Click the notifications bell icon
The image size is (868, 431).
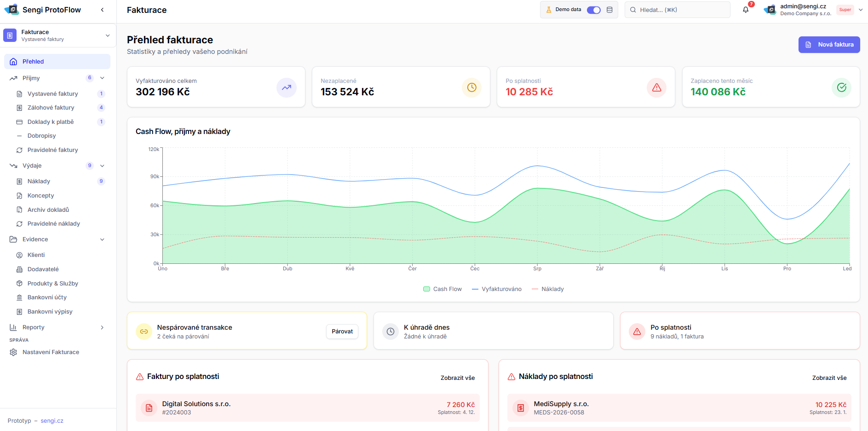click(746, 10)
